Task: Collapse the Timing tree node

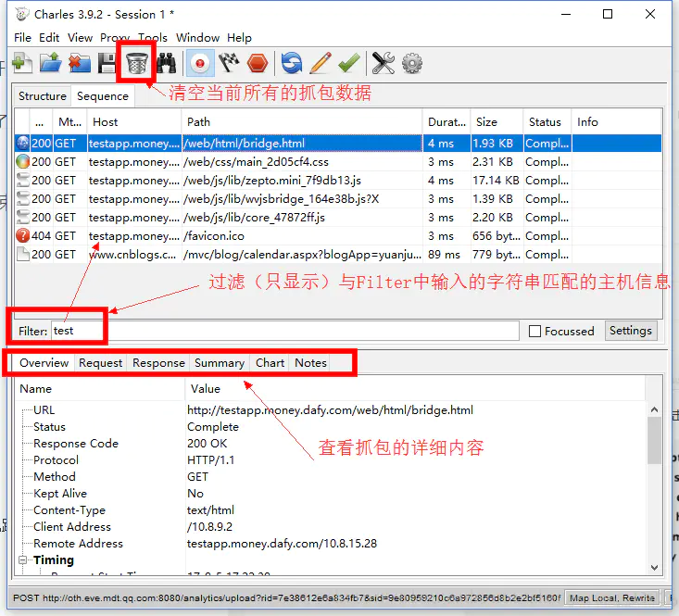Action: (x=23, y=559)
